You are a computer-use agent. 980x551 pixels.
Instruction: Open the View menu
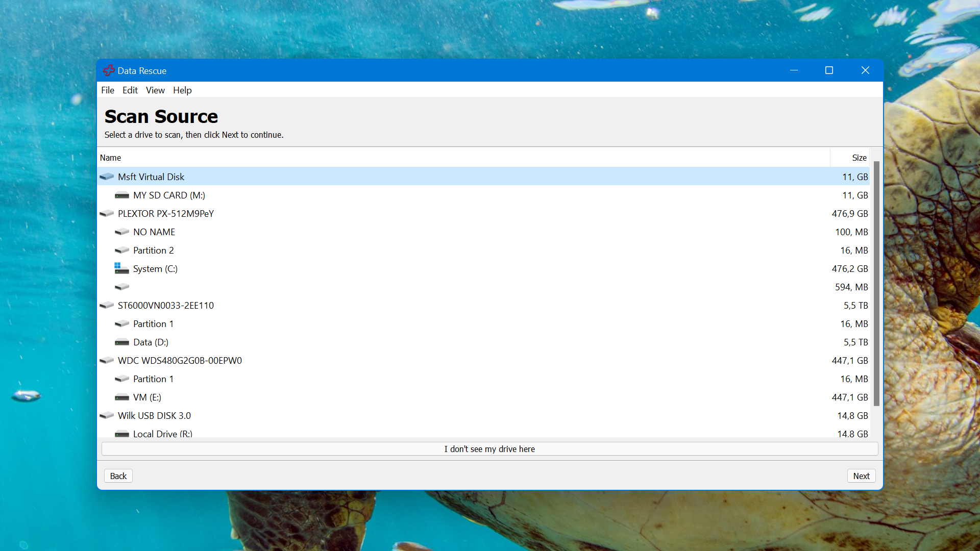[155, 90]
